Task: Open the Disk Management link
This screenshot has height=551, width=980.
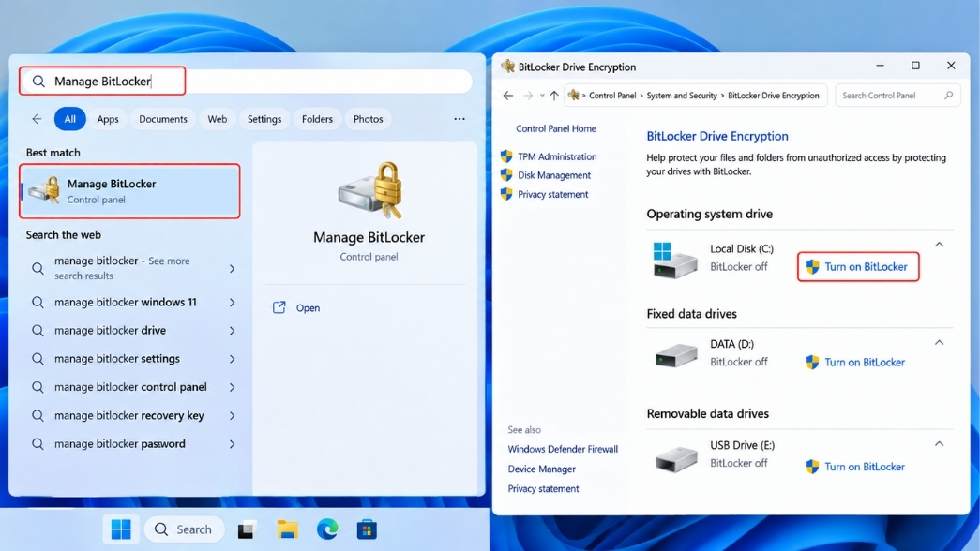Action: pos(553,175)
